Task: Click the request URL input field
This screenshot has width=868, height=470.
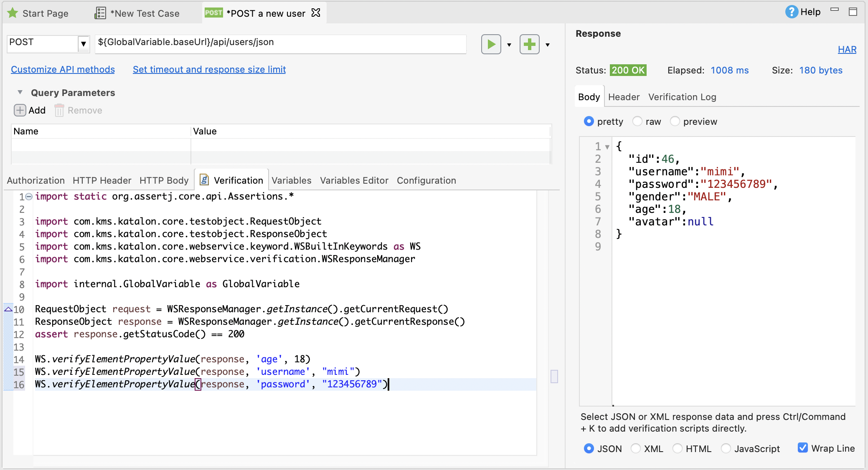Action: [281, 44]
